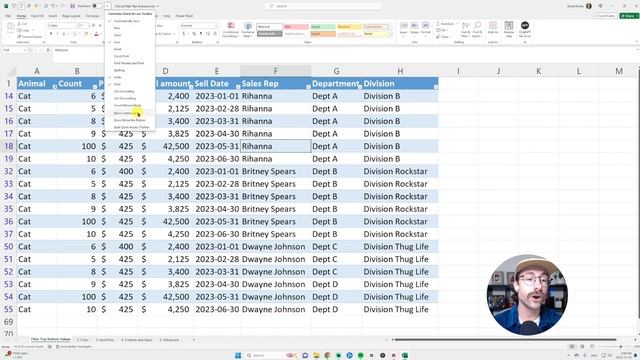Screen dimensions: 640x360
Task: Click the Cut icon in Clipboard group
Action: tap(20, 24)
